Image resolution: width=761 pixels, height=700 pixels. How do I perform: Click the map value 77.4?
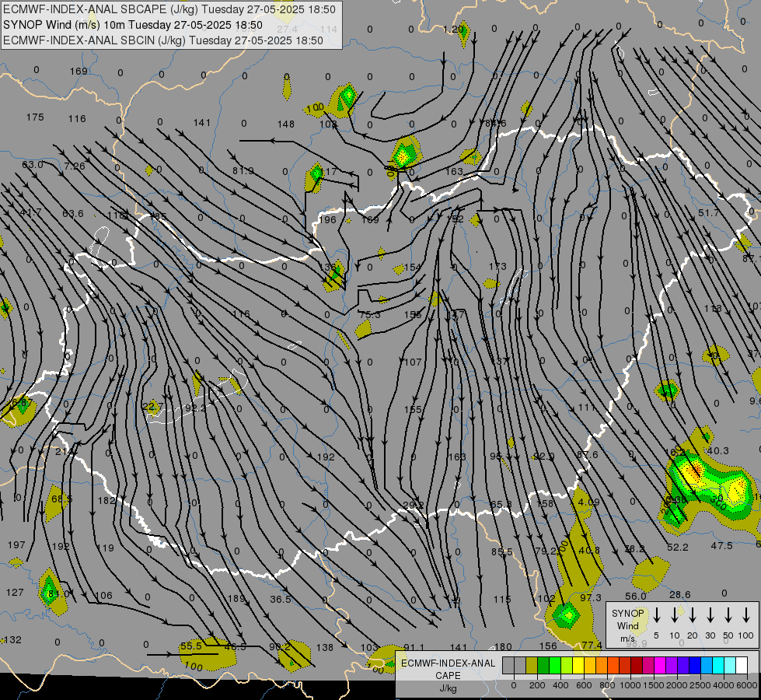(592, 645)
